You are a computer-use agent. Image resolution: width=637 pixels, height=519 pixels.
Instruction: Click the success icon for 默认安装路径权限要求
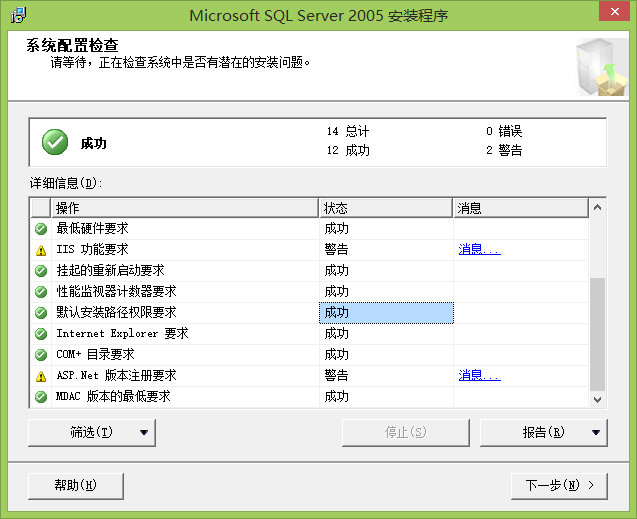point(41,313)
